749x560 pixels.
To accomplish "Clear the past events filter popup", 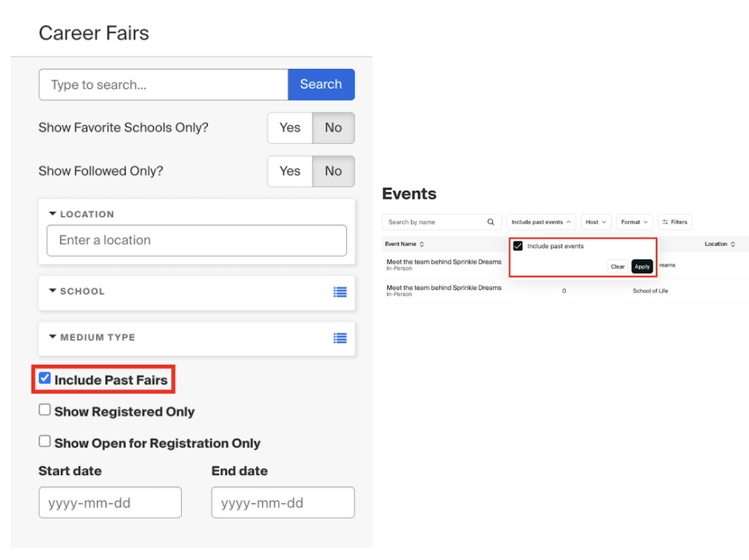I will pyautogui.click(x=617, y=266).
